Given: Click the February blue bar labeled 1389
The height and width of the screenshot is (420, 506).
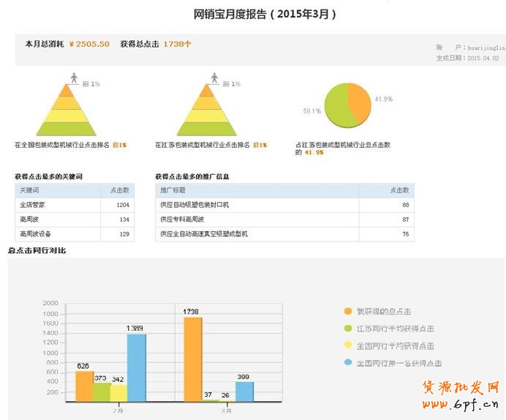Looking at the screenshot, I should point(136,367).
